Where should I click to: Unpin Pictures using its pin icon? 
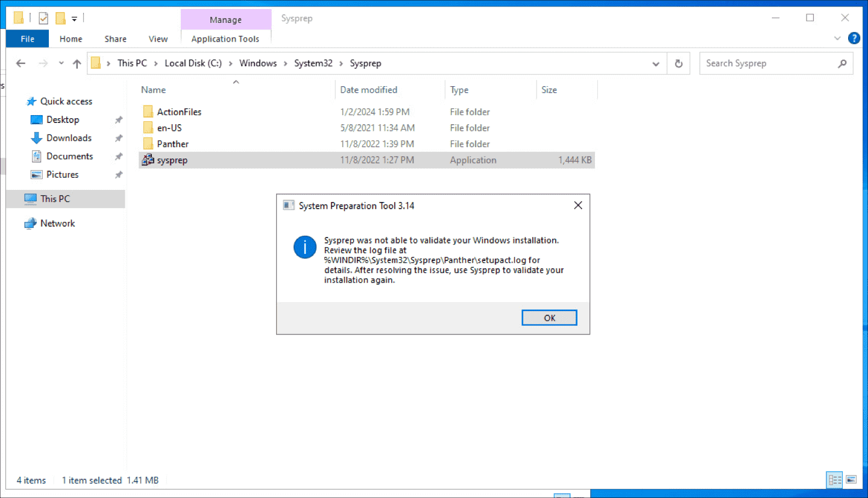click(119, 175)
